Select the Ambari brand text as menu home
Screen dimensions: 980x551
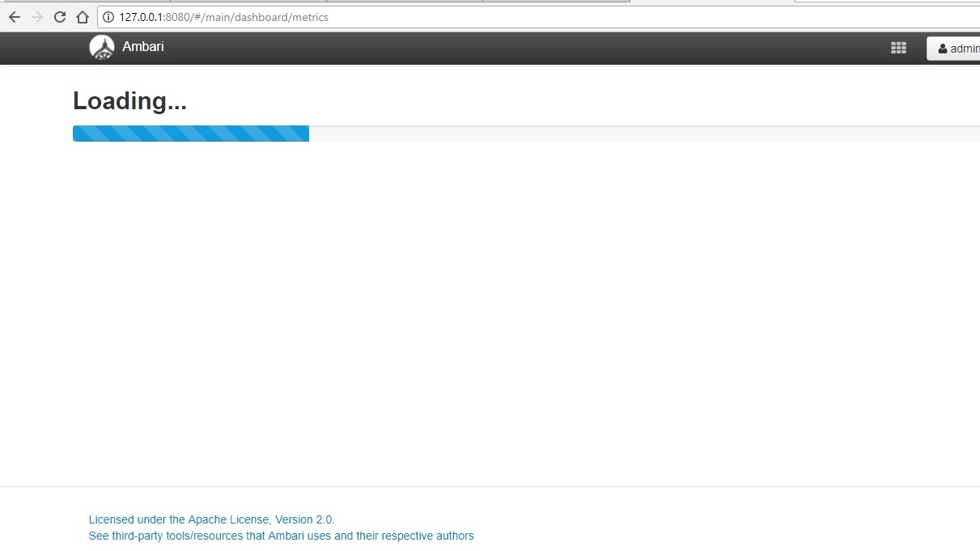(x=144, y=47)
